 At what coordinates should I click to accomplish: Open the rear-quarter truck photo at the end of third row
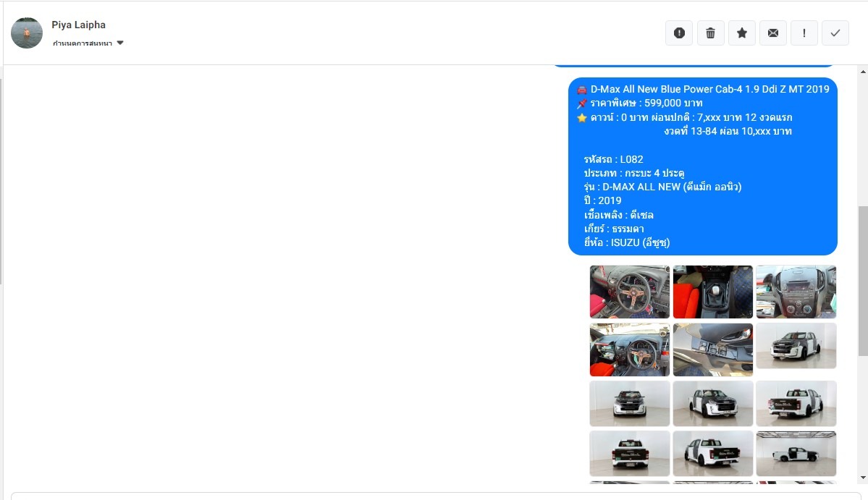coord(796,403)
